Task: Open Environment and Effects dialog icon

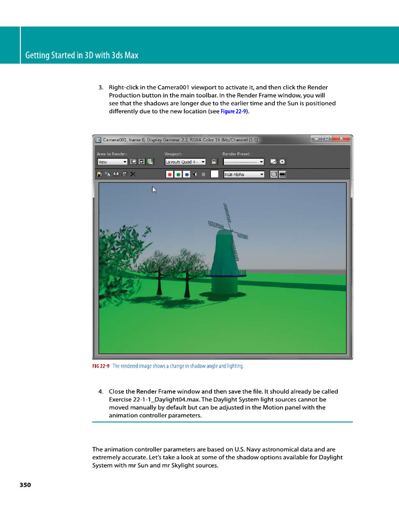Action: pos(282,162)
